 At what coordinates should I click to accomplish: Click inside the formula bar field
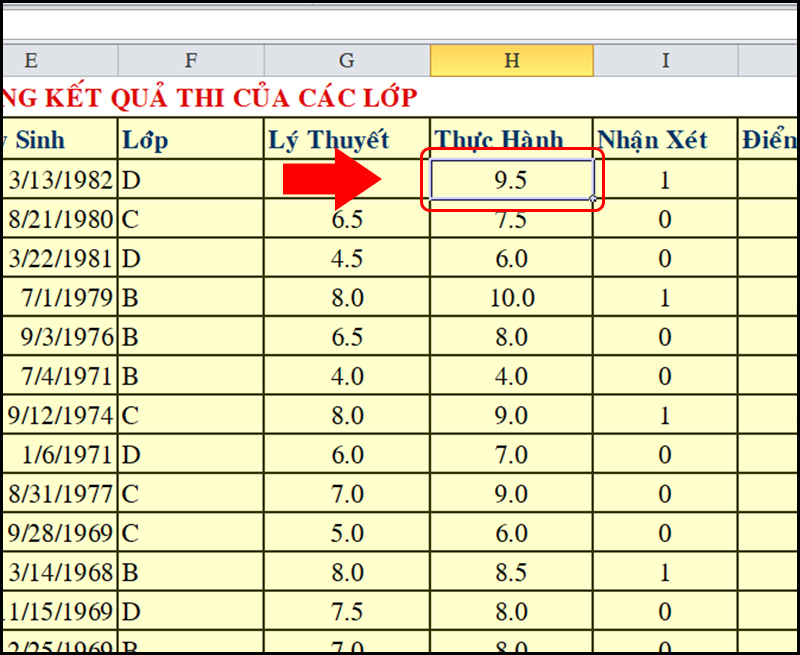click(x=400, y=22)
